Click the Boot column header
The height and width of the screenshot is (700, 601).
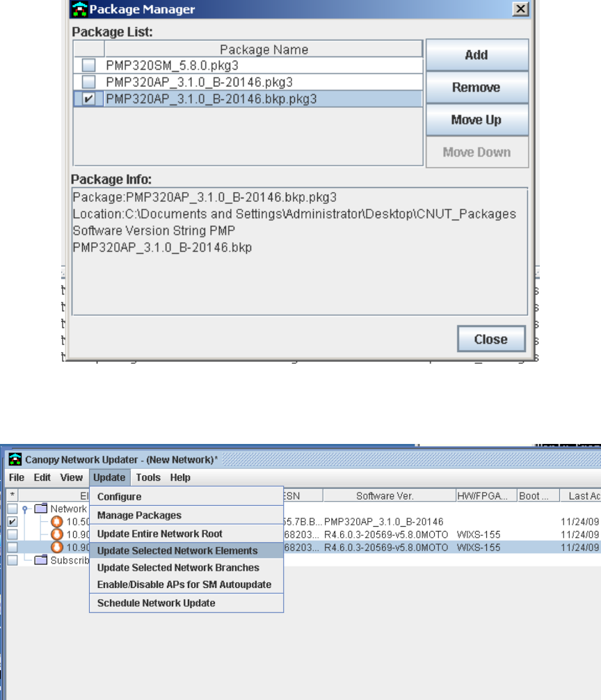(x=538, y=496)
